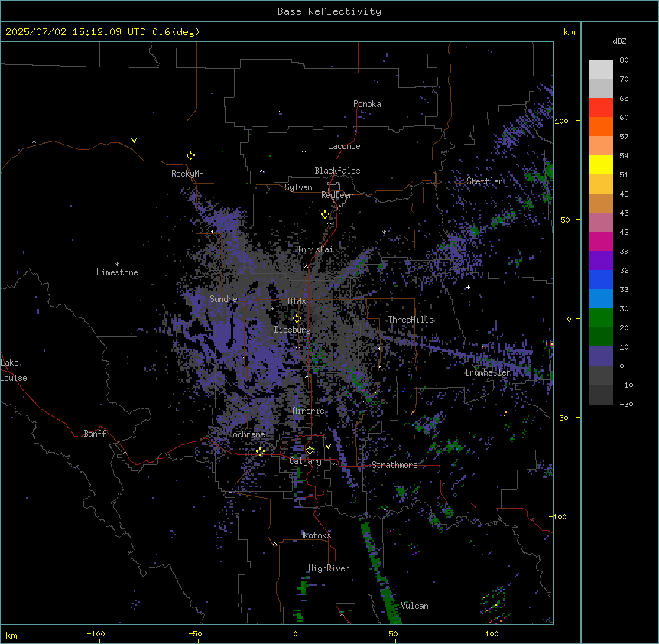
Task: Click the green 20 dBZ legend swatch
Action: [601, 318]
